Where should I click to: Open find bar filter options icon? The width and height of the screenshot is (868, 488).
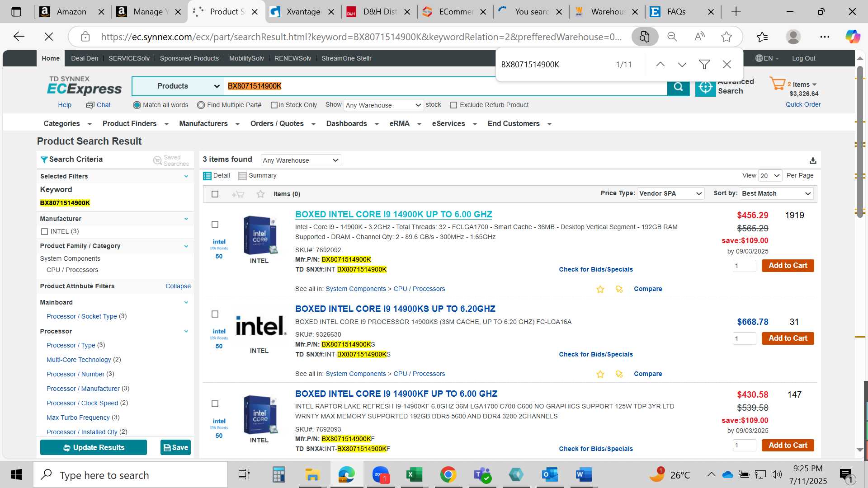tap(704, 65)
